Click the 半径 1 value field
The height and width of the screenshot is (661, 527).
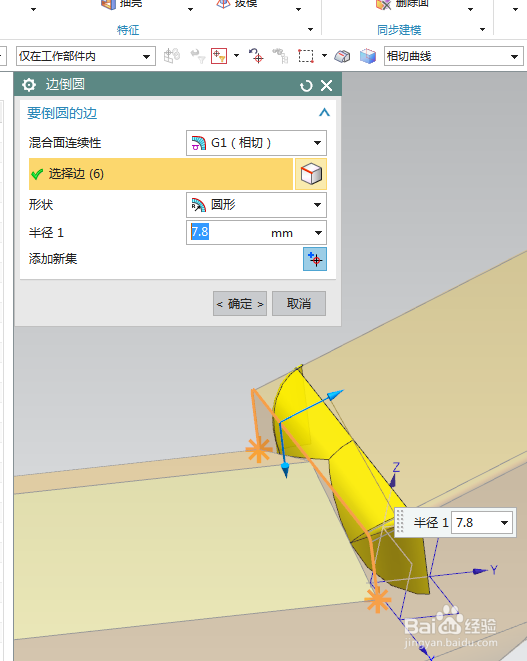pyautogui.click(x=228, y=232)
